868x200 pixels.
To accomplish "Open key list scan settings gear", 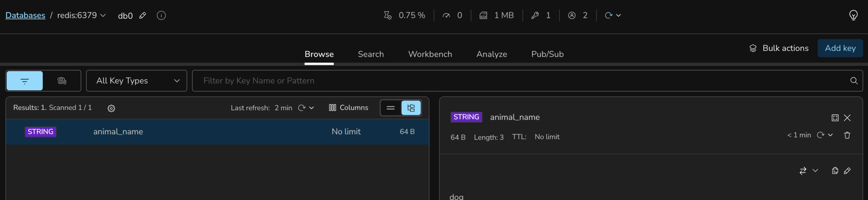I will click(111, 108).
